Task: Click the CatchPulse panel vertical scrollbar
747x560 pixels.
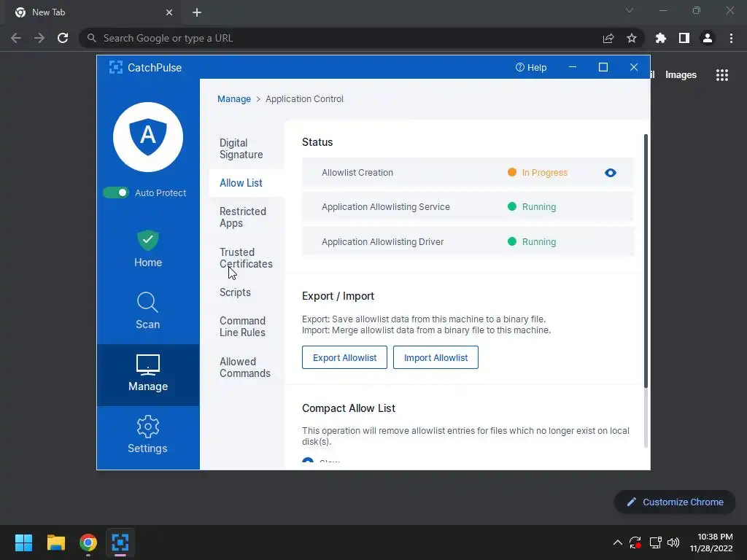Action: point(646,261)
